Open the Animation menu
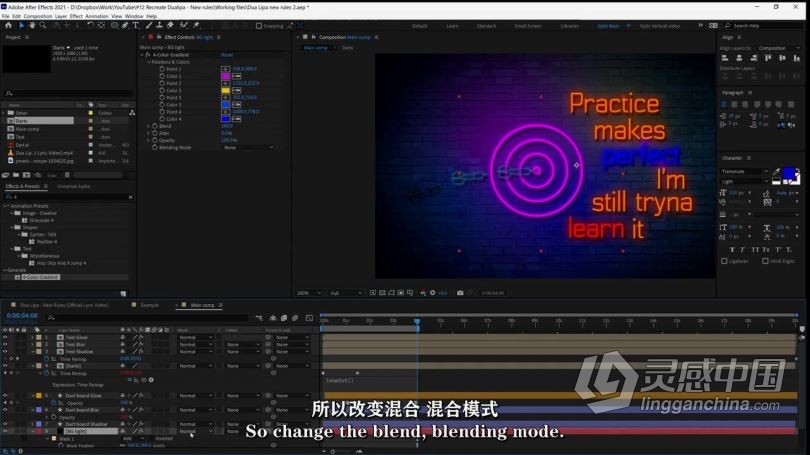810x455 pixels. 97,16
